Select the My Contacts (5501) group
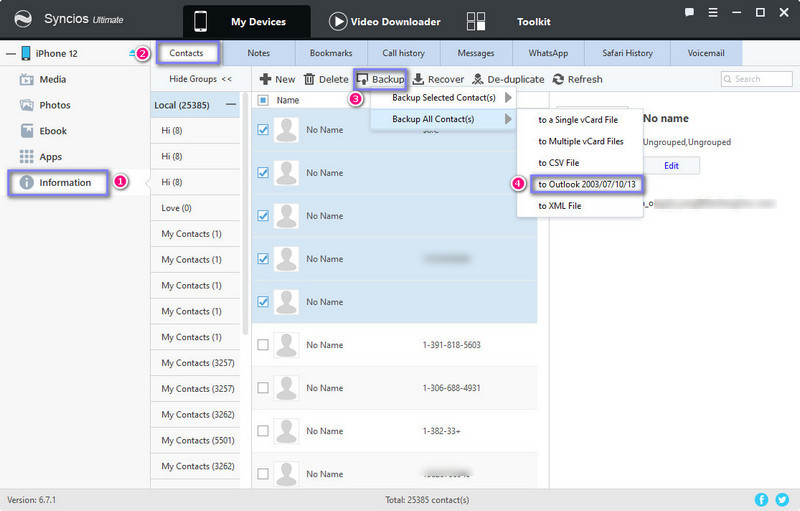The height and width of the screenshot is (511, 800). [195, 440]
